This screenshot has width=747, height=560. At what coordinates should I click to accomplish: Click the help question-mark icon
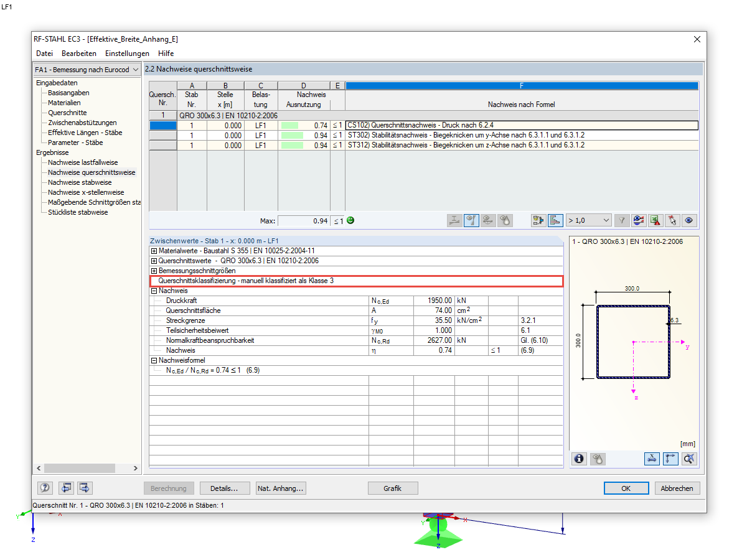coord(44,488)
